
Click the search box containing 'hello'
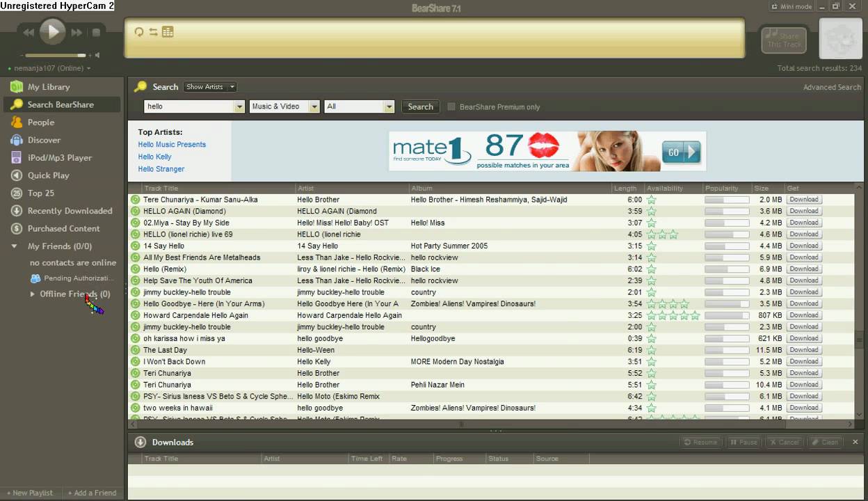[x=188, y=106]
